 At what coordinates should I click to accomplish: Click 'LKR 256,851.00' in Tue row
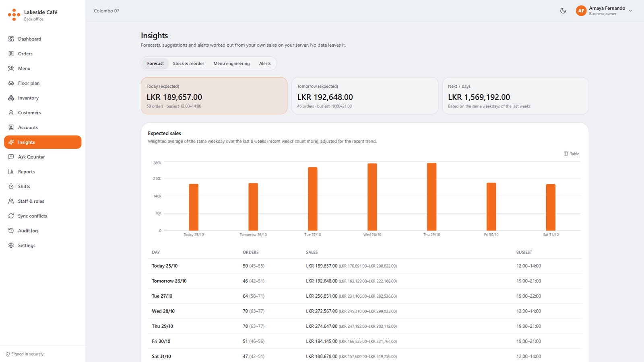(x=322, y=296)
